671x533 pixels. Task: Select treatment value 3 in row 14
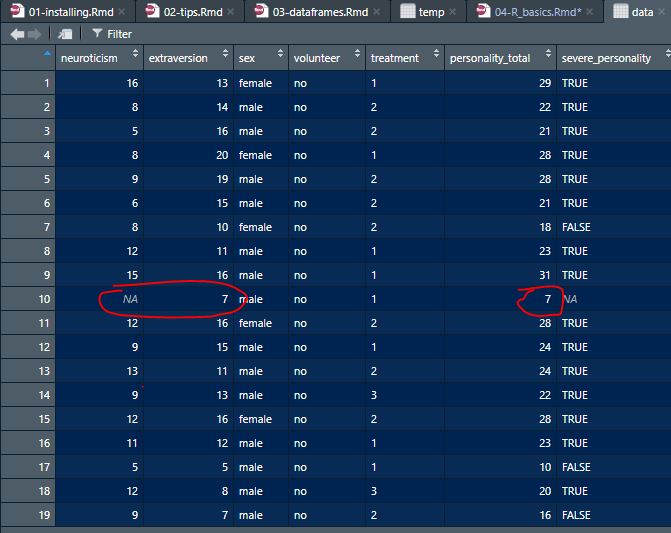coord(405,395)
